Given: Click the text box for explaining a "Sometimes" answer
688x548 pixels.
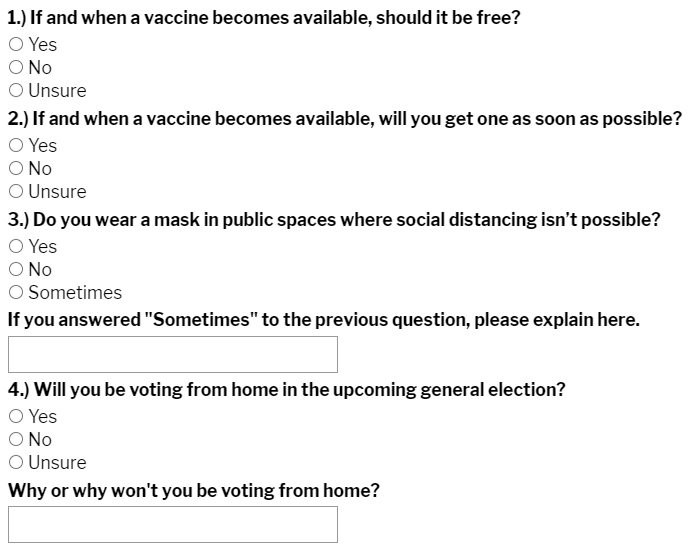Looking at the screenshot, I should (x=173, y=355).
